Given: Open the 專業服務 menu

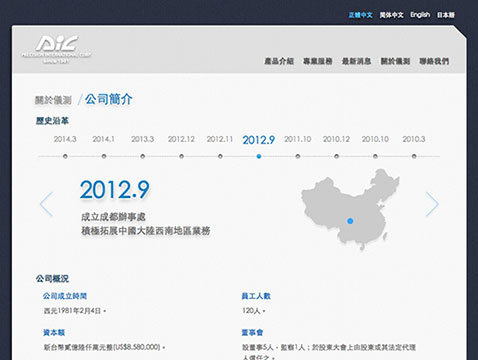Looking at the screenshot, I should [318, 61].
